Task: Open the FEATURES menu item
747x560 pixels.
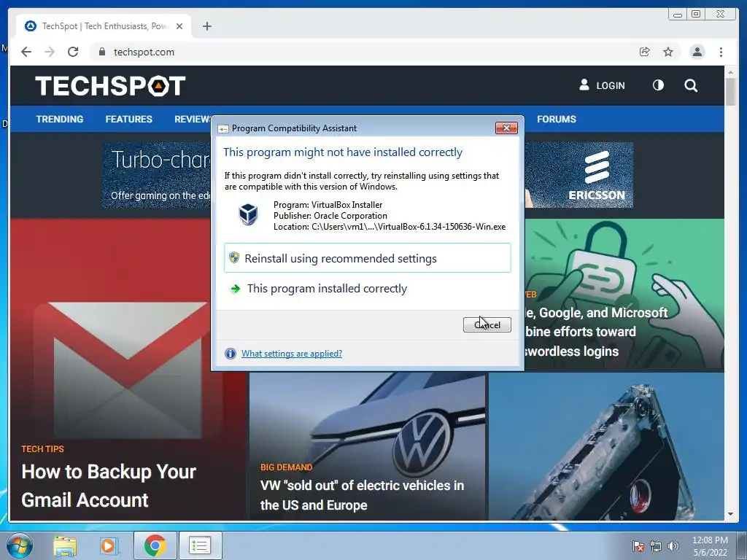Action: tap(128, 119)
